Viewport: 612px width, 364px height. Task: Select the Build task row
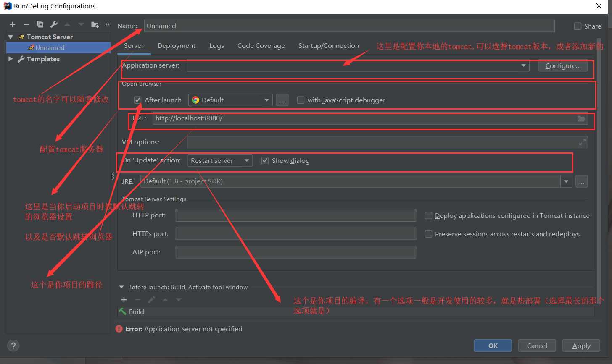356,312
